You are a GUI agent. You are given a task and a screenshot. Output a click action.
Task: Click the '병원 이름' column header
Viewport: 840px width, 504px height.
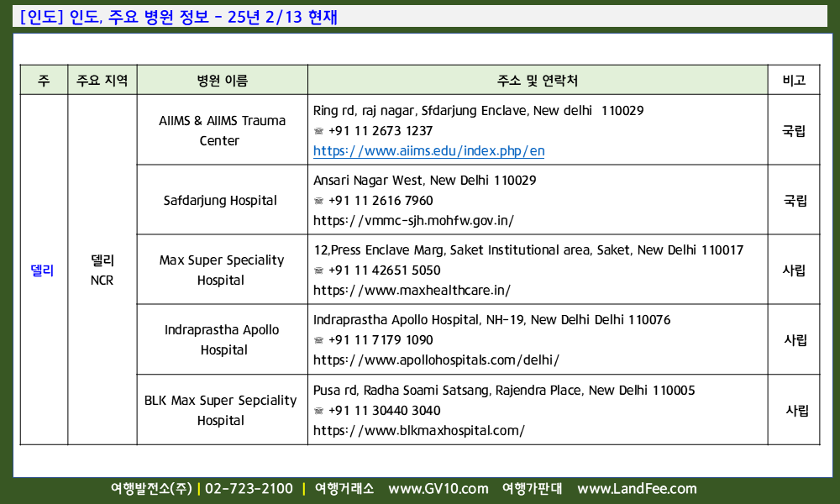(223, 81)
